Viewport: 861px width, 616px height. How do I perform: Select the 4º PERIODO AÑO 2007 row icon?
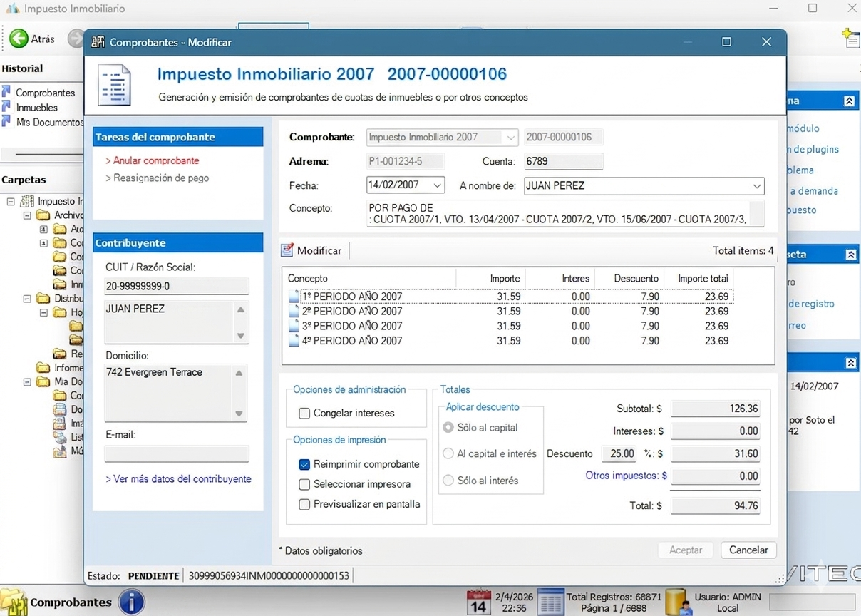(294, 342)
